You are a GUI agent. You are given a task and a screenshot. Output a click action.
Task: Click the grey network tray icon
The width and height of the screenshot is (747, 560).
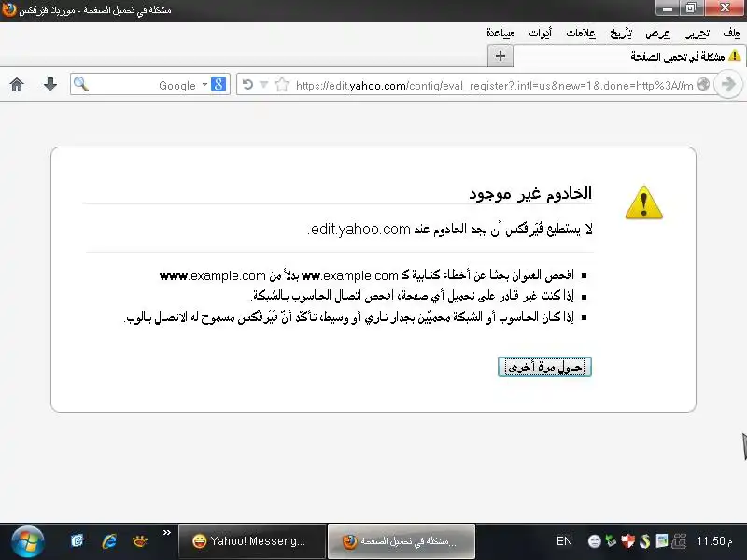[x=679, y=541]
